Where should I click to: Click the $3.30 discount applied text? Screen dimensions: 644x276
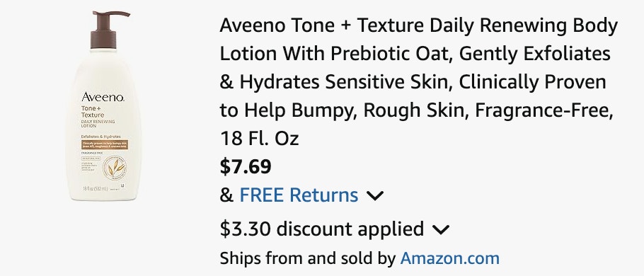pos(321,229)
